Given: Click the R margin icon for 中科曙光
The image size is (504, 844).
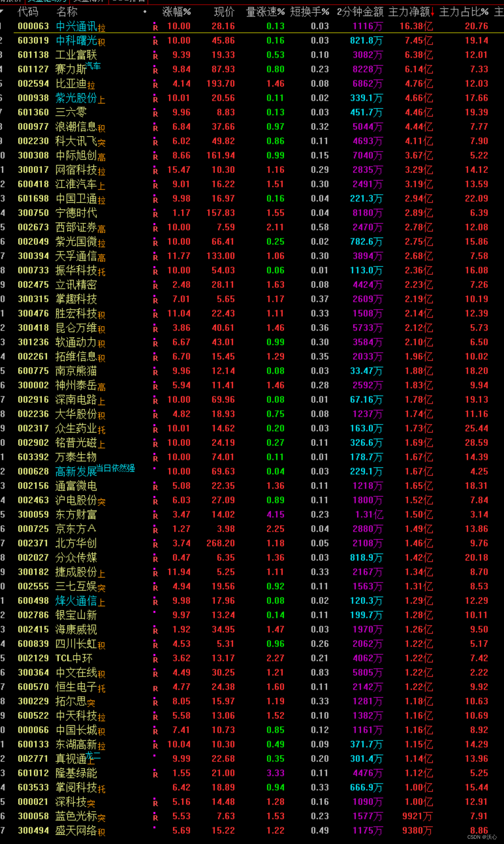Looking at the screenshot, I should coord(155,42).
